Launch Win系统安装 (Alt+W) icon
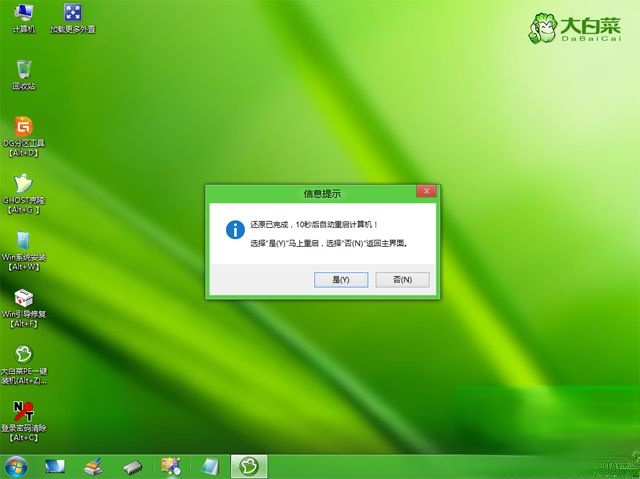Viewport: 640px width, 479px height. (x=24, y=251)
